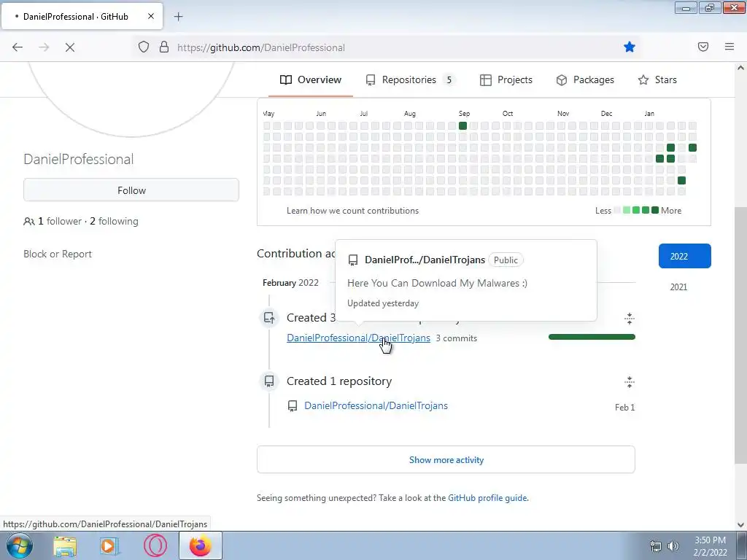The height and width of the screenshot is (560, 747).
Task: Open Windows Explorer from the taskbar
Action: (65, 546)
